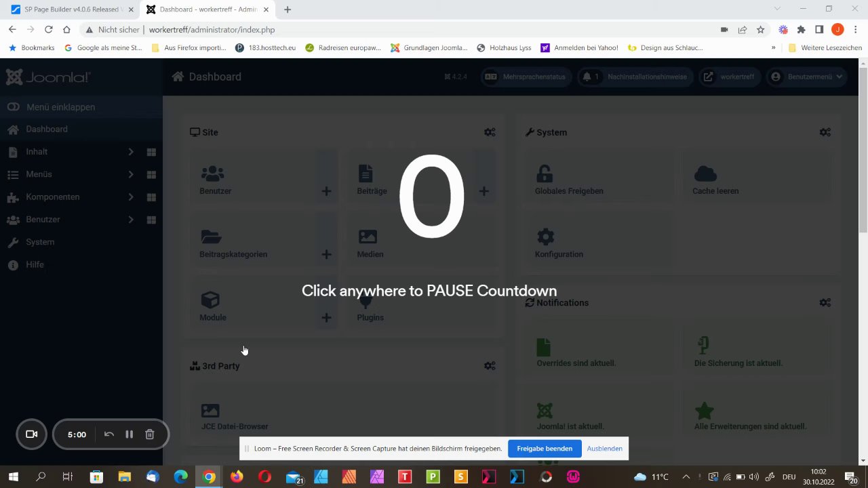Click the address bar URL field
The height and width of the screenshot is (488, 868).
pos(400,30)
